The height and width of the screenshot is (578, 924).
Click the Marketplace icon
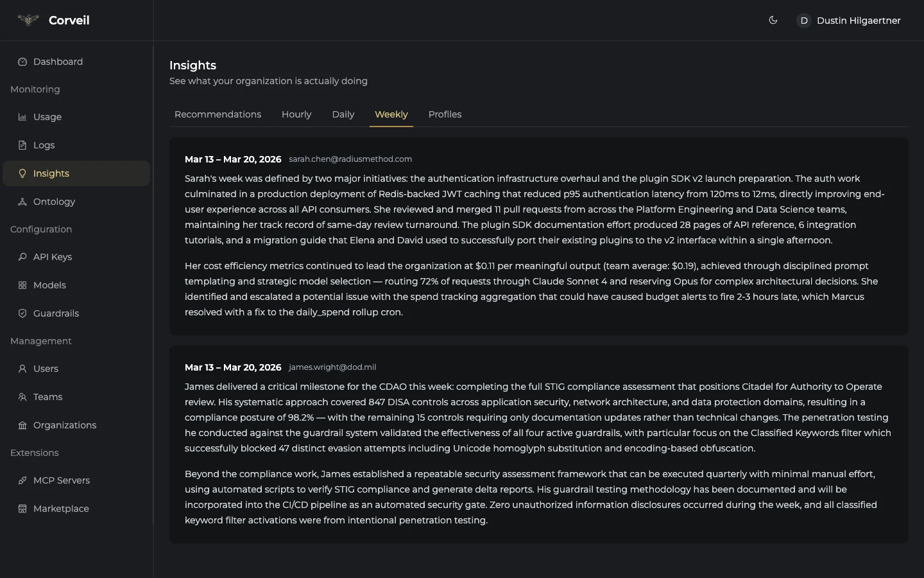(22, 509)
